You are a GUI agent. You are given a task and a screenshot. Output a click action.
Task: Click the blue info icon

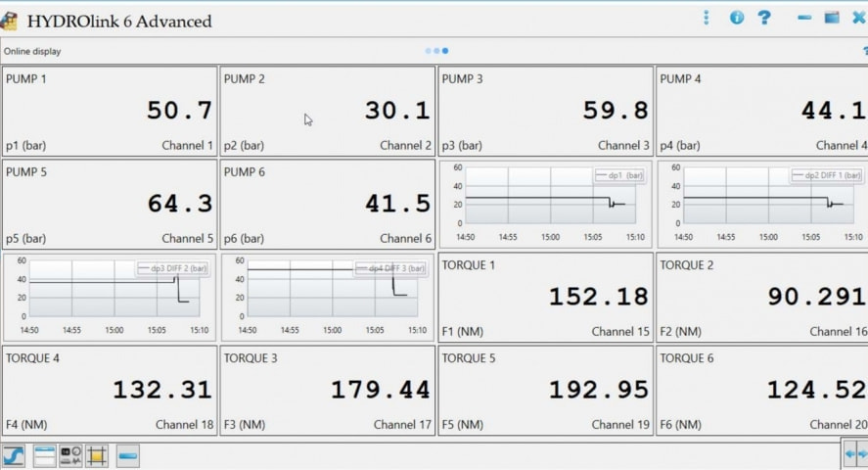pos(737,18)
